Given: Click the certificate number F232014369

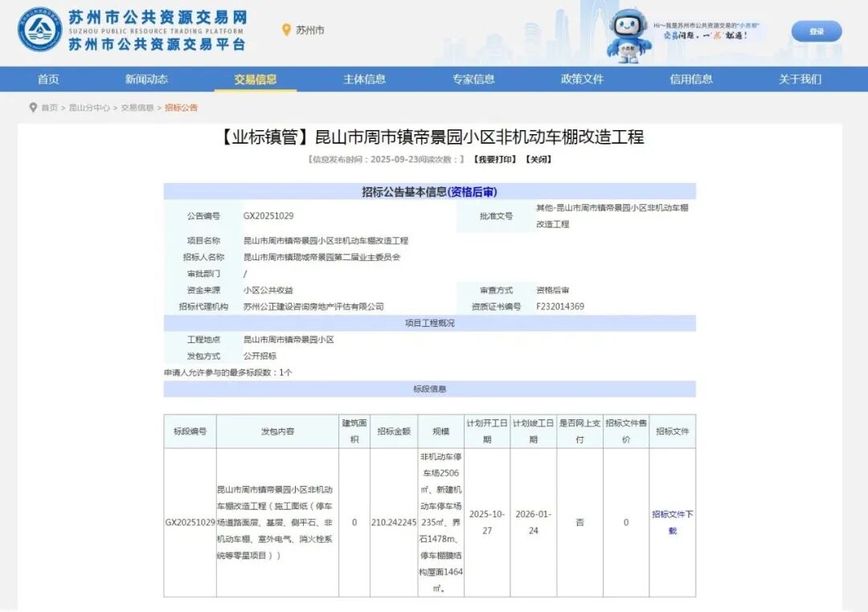Looking at the screenshot, I should point(559,307).
